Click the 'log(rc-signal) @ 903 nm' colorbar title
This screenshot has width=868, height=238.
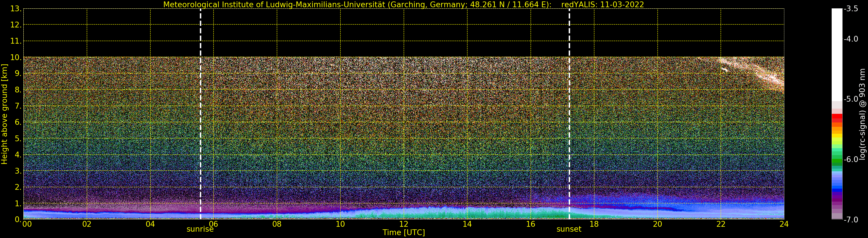863,114
